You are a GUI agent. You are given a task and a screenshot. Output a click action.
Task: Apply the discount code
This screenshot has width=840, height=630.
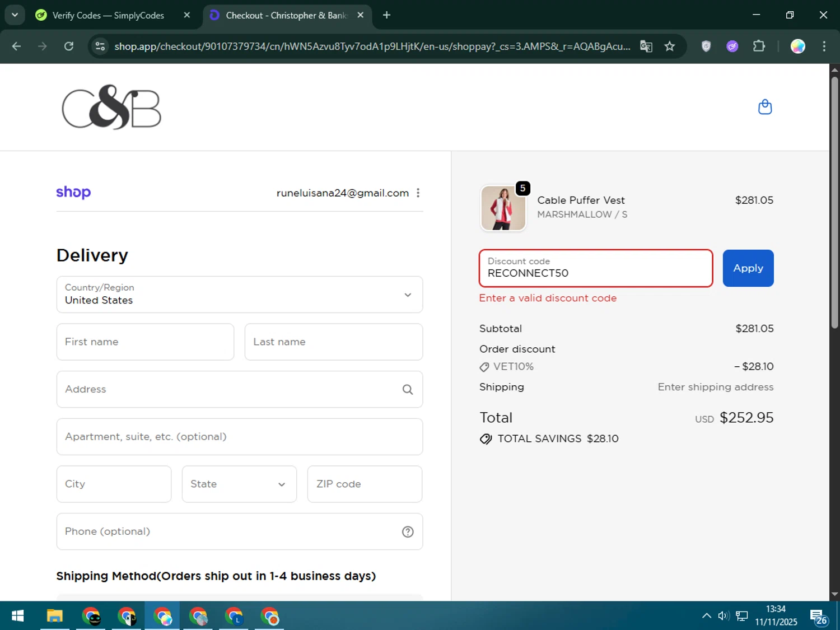coord(748,268)
